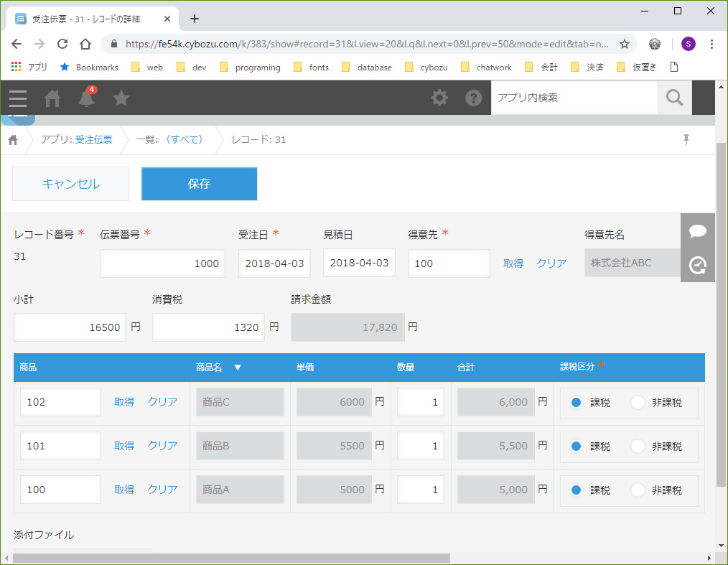Click the 数量 field in 商品C row
The width and height of the screenshot is (728, 565).
421,402
